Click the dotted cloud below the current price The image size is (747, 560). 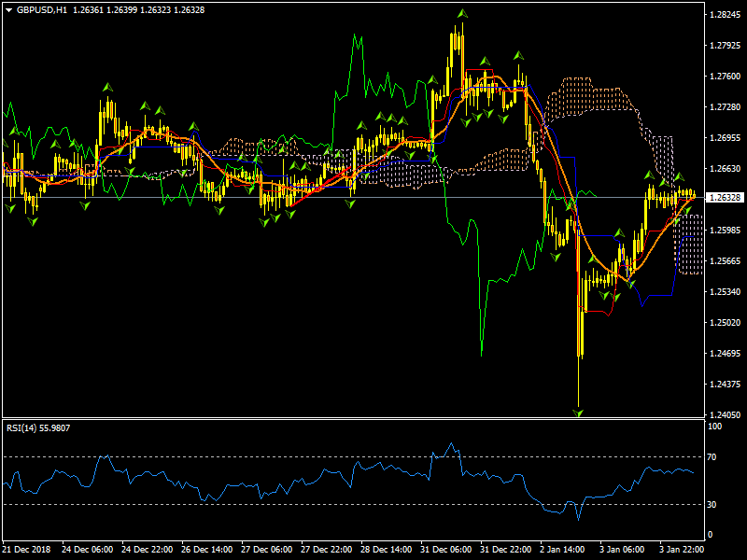pyautogui.click(x=690, y=245)
